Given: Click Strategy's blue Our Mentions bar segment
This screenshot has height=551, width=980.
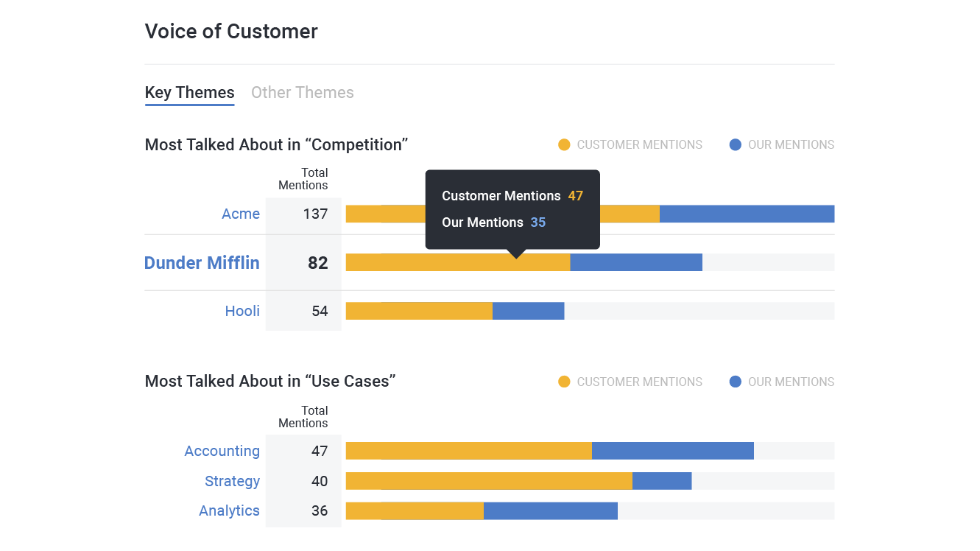Looking at the screenshot, I should click(662, 482).
